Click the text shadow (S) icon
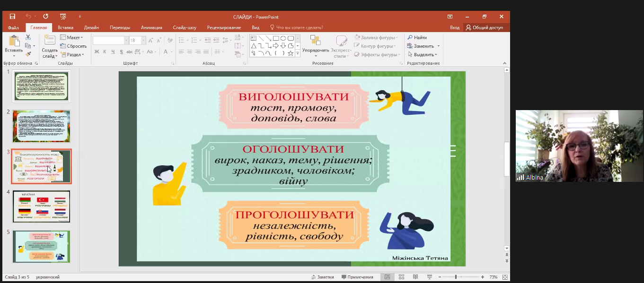644x283 pixels. 122,52
